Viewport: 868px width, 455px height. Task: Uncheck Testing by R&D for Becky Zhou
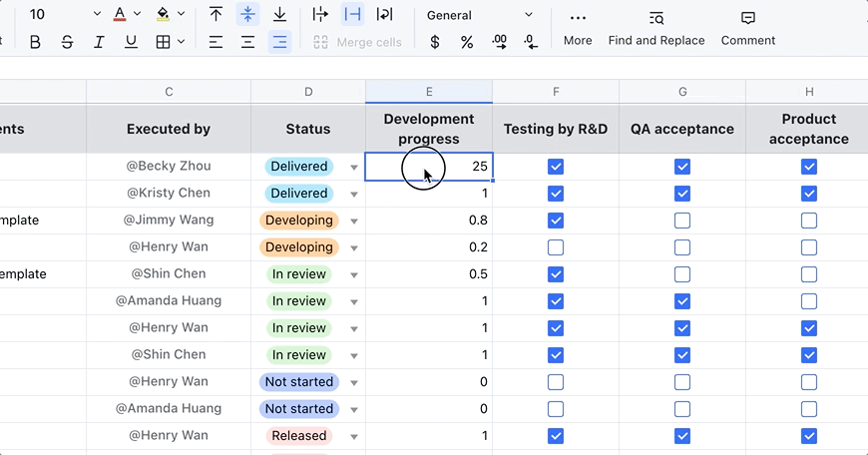556,167
